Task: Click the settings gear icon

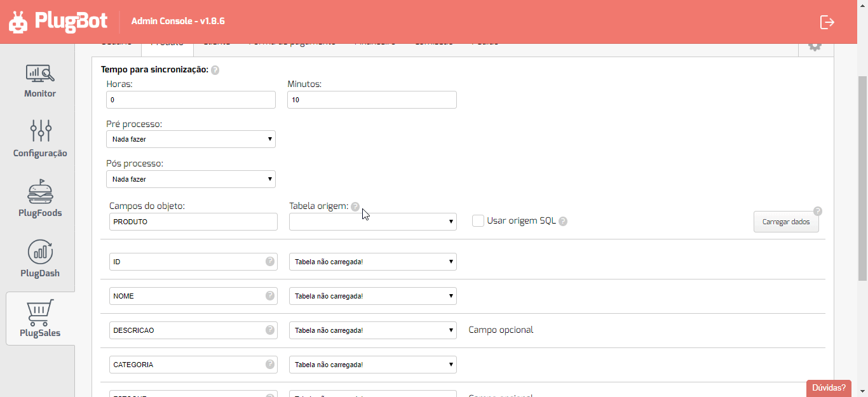Action: [x=815, y=45]
